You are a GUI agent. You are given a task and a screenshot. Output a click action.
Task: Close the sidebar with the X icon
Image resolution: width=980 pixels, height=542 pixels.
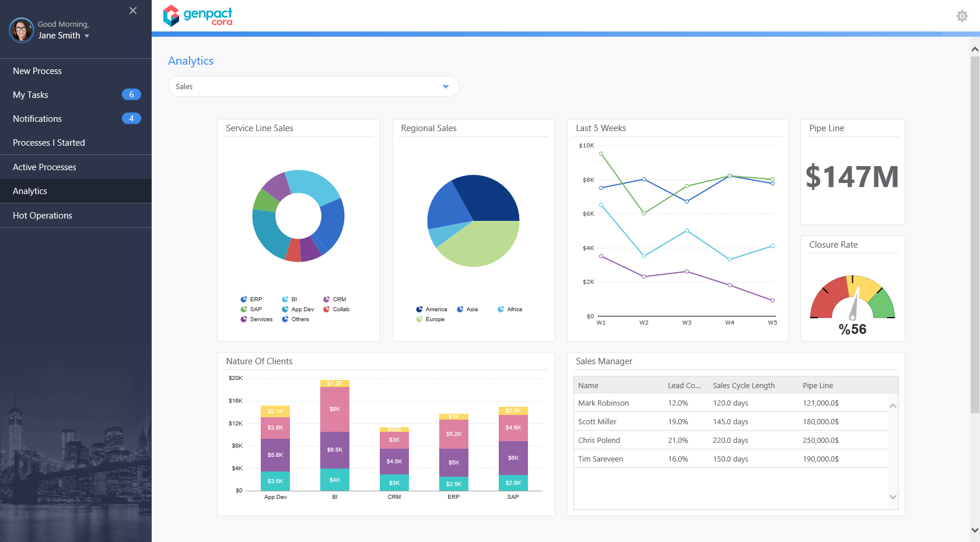(133, 10)
